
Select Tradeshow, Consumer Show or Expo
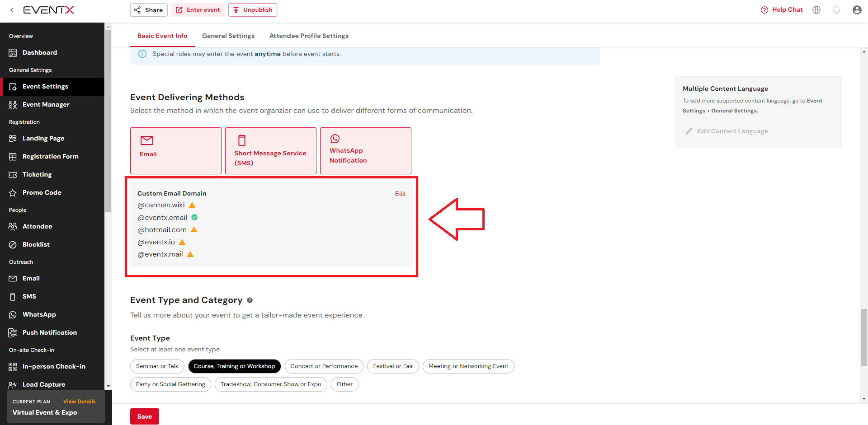(x=271, y=384)
